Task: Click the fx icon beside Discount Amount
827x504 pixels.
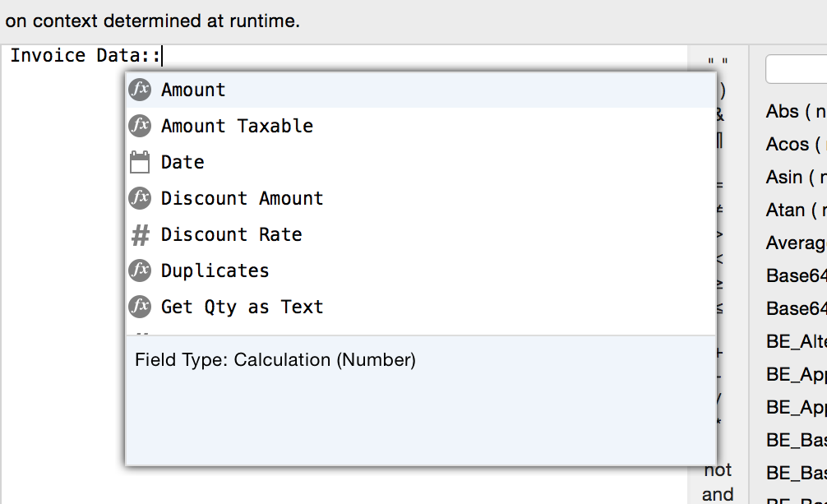Action: click(x=140, y=198)
